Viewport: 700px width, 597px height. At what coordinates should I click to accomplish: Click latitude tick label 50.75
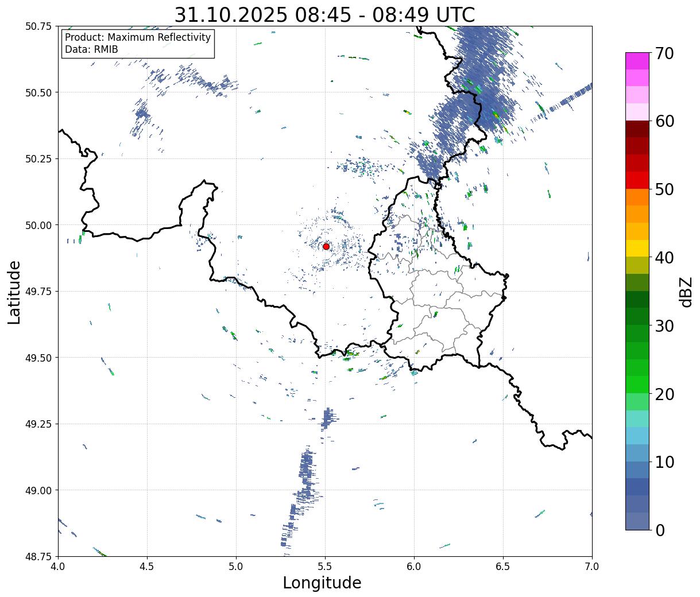(38, 26)
